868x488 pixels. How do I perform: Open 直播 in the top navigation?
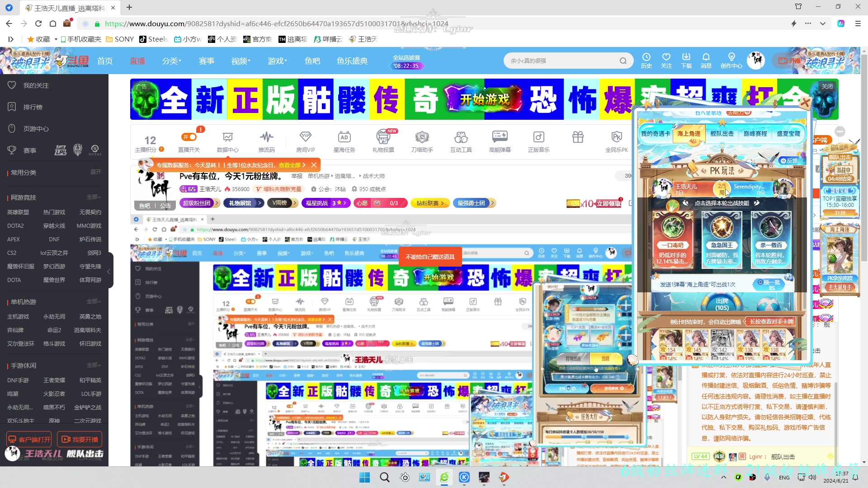(137, 61)
